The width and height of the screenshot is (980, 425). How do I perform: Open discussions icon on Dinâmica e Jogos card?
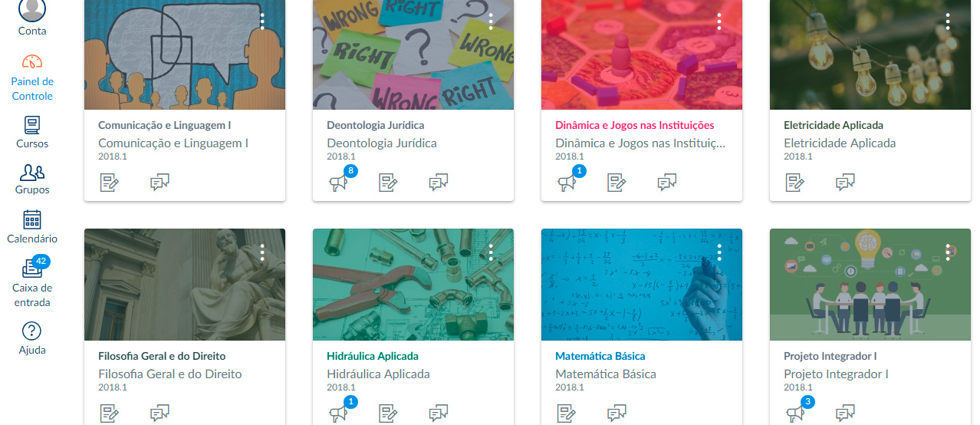(x=667, y=183)
